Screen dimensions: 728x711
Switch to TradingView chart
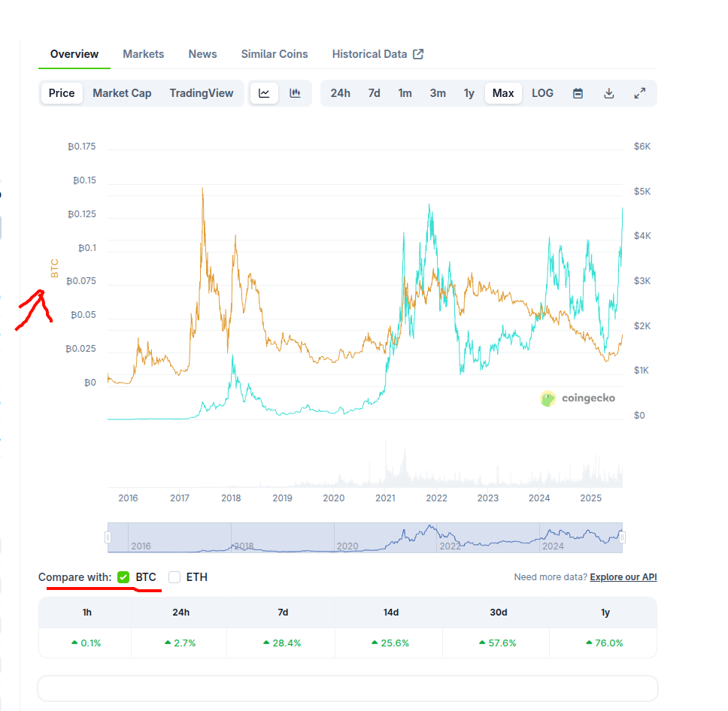point(202,93)
